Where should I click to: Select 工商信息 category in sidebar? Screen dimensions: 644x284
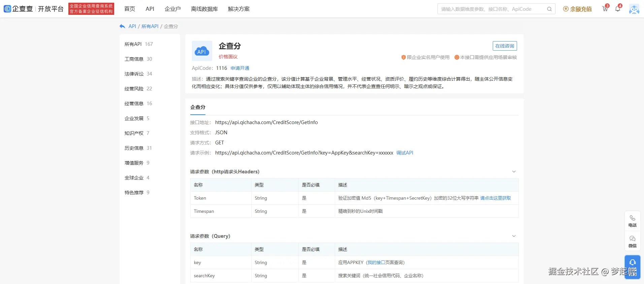tap(138, 59)
